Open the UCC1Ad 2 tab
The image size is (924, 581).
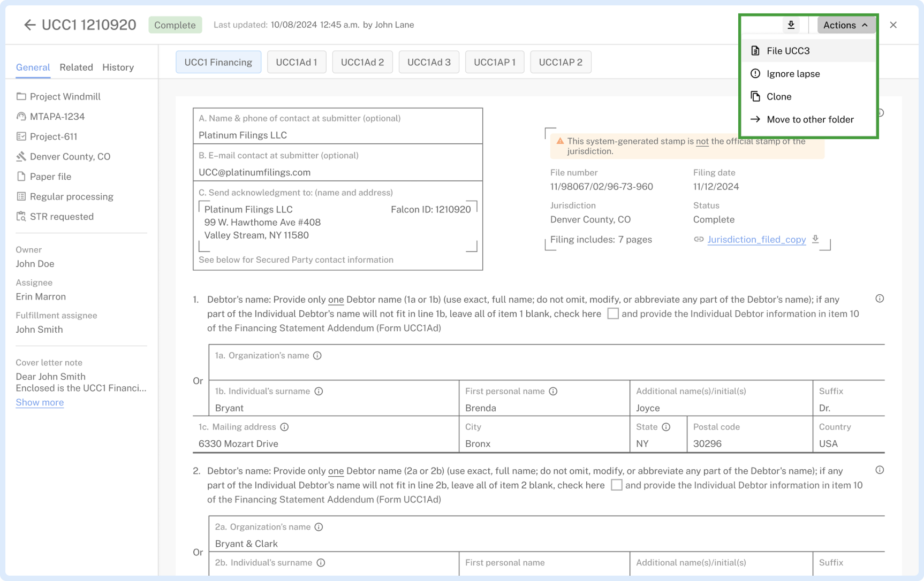click(362, 62)
